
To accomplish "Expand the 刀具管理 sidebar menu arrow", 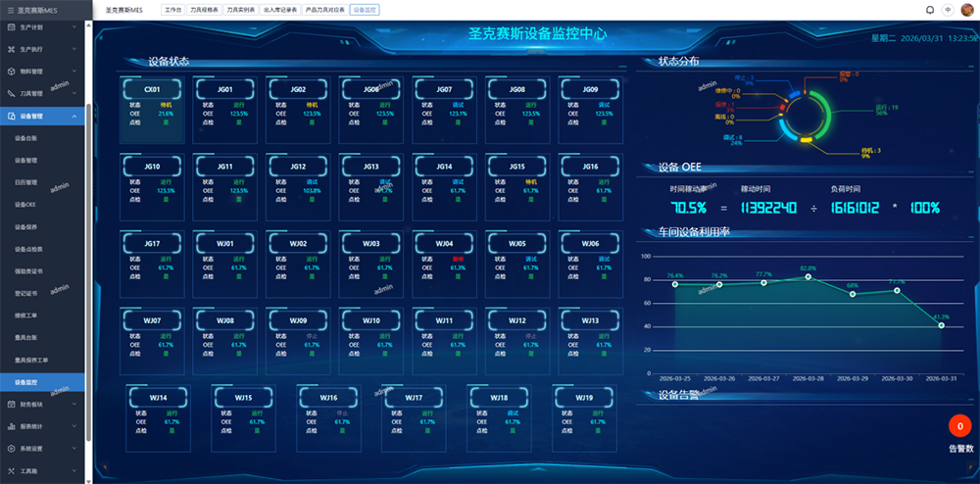I will point(76,94).
